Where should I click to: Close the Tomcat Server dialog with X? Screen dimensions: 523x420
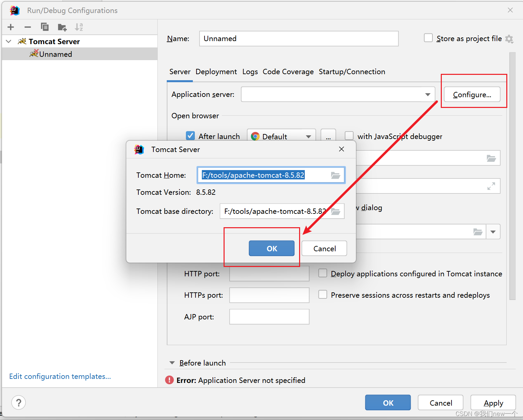pos(342,149)
